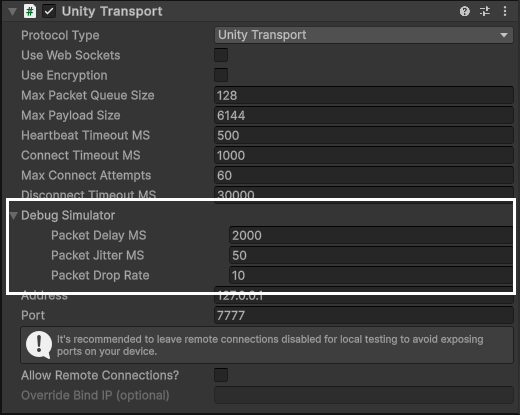Open the Protocol Type dropdown

click(x=364, y=35)
